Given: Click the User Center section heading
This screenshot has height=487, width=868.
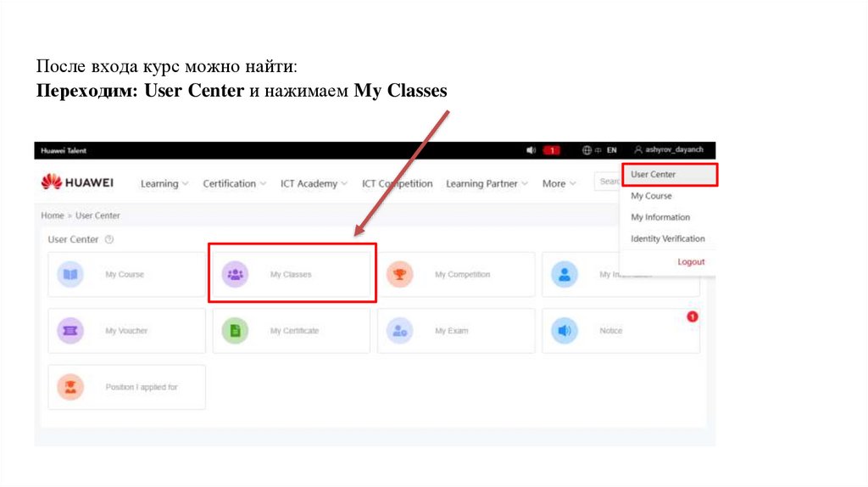Looking at the screenshot, I should click(x=73, y=239).
